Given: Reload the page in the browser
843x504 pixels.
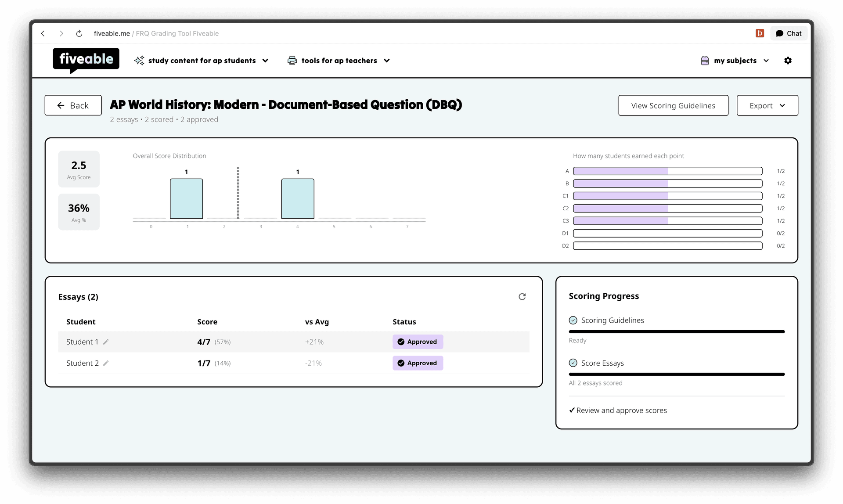Looking at the screenshot, I should 79,33.
